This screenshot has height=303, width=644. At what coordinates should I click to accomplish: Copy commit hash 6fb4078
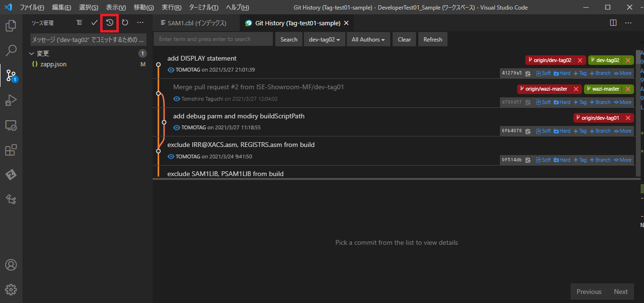pos(528,131)
